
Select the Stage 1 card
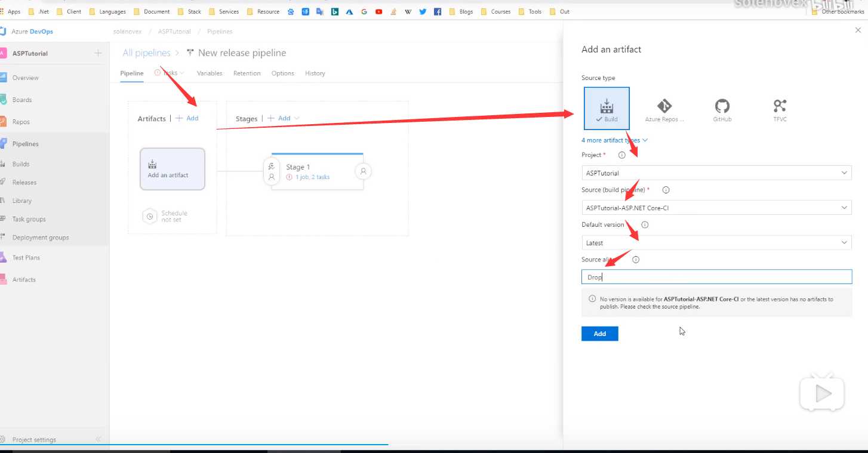point(317,172)
